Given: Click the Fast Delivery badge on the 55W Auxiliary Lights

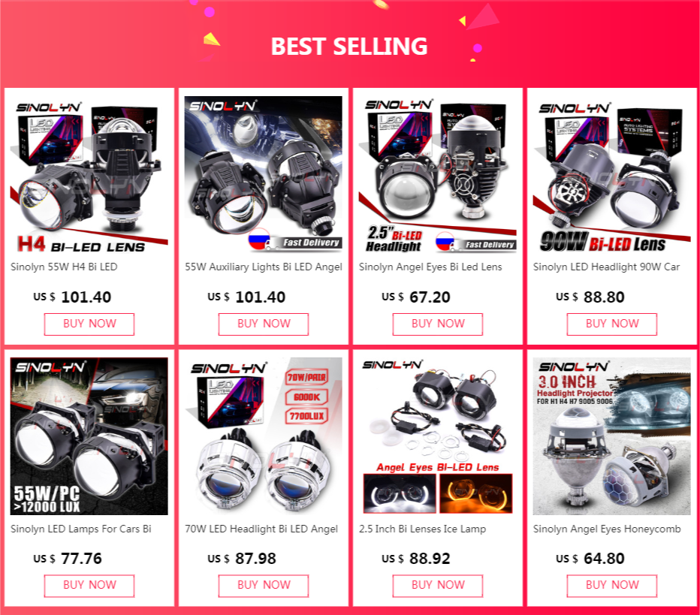Looking at the screenshot, I should click(295, 242).
